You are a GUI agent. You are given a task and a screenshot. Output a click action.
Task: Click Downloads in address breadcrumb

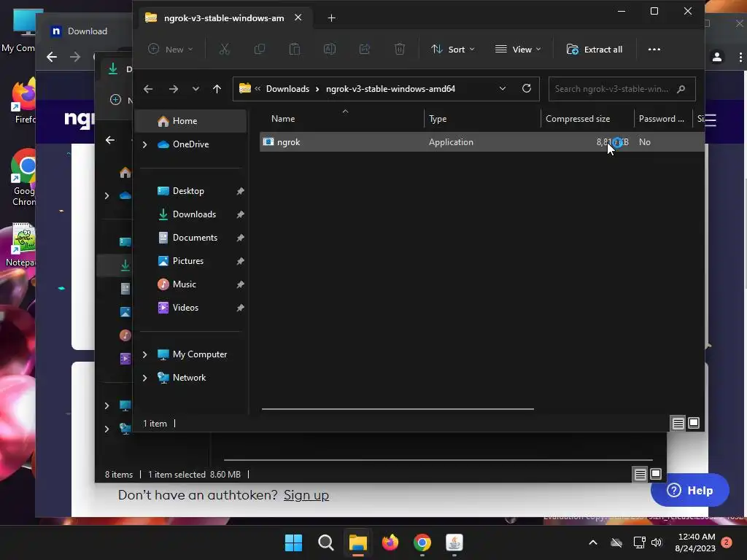pyautogui.click(x=287, y=88)
